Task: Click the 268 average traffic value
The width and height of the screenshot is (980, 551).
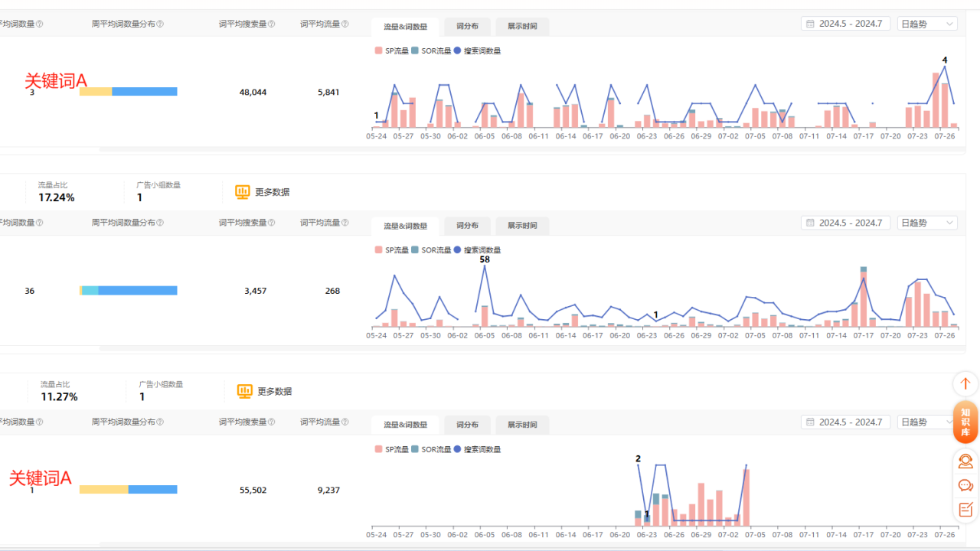Action: (x=332, y=291)
